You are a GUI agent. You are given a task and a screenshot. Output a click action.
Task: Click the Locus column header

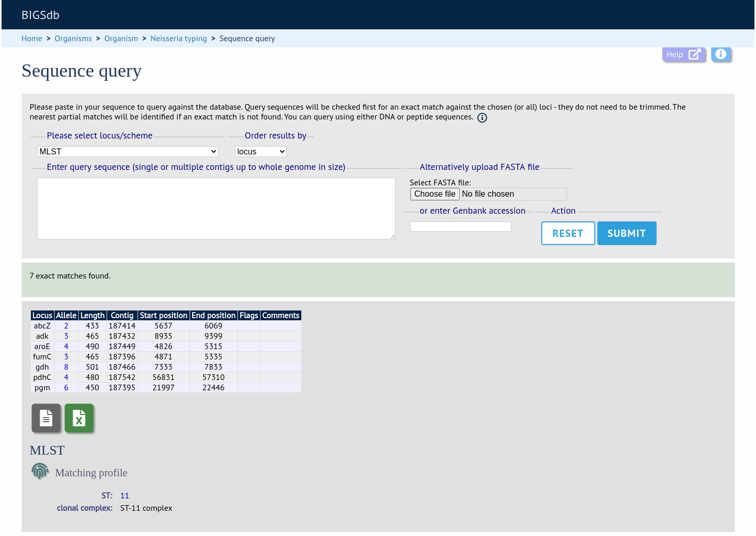pyautogui.click(x=42, y=316)
